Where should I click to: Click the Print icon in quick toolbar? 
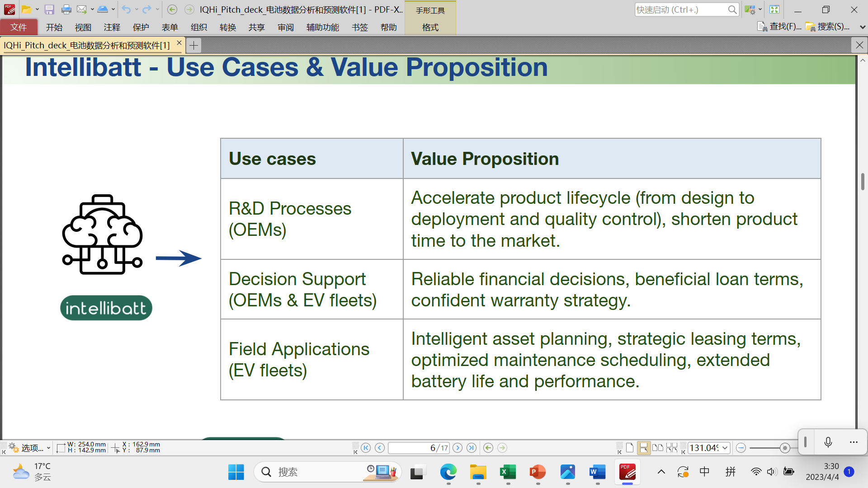pyautogui.click(x=66, y=9)
